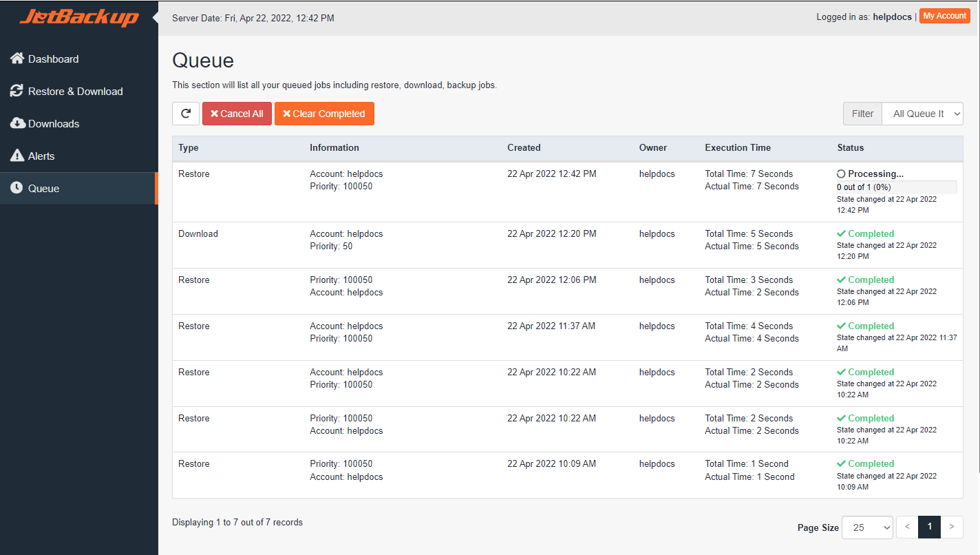
Task: Click the 22 Apr 2022 11:37 AM created cell
Action: click(551, 326)
